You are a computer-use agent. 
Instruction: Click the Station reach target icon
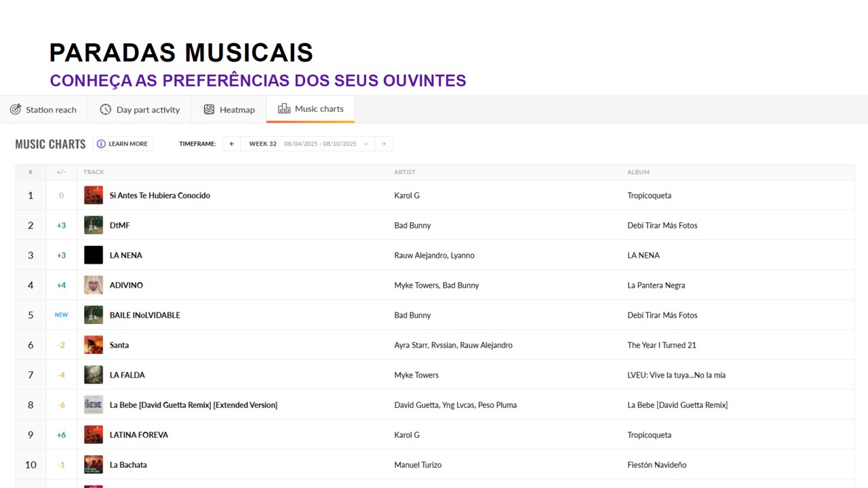[16, 109]
